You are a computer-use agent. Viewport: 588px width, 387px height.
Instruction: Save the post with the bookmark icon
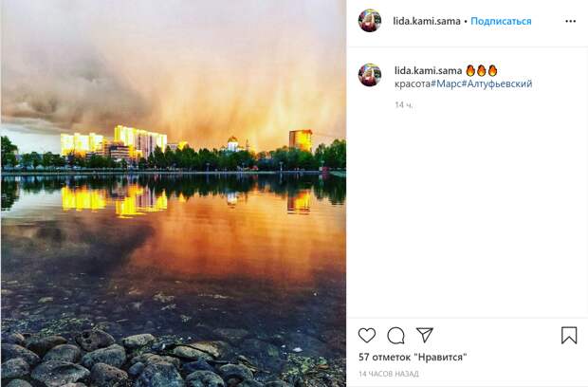click(569, 335)
